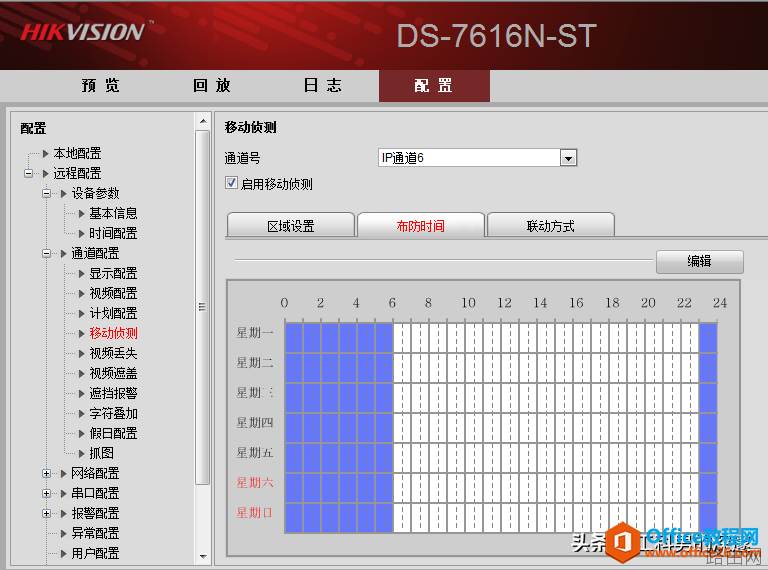Screen dimensions: 768x570
Task: Click the 星期四 schedule row bar
Action: click(501, 428)
